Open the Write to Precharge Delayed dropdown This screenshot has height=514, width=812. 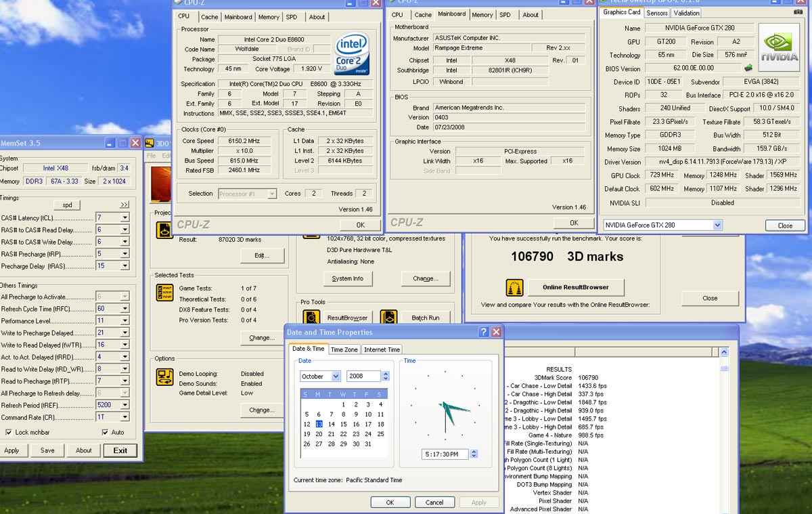(x=125, y=333)
